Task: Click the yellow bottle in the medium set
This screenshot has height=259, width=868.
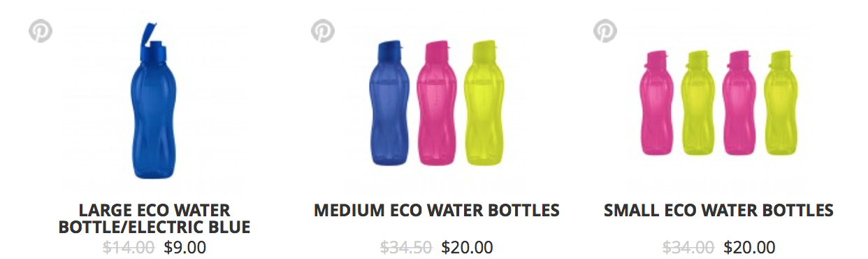Action: [x=486, y=103]
